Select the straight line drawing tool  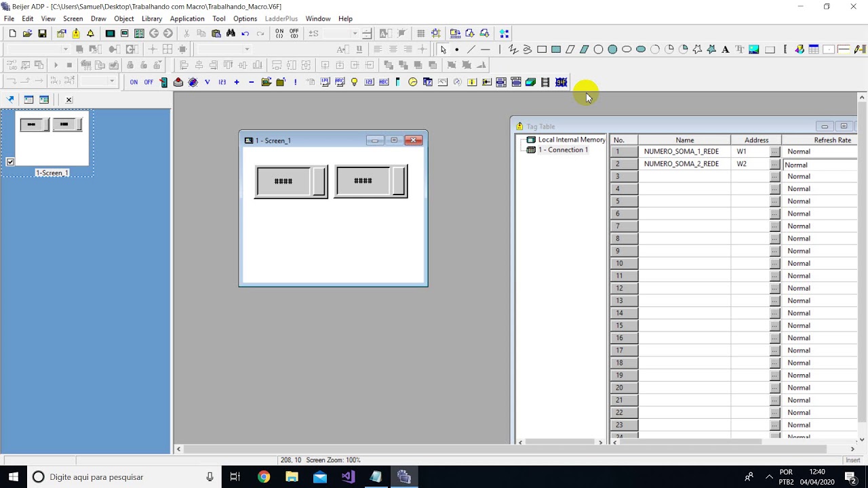pos(471,49)
